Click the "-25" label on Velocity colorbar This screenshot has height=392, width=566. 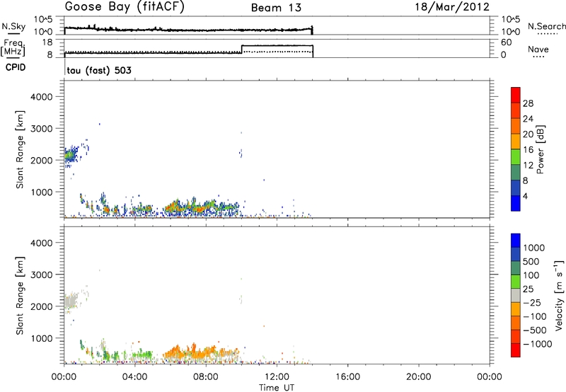[x=531, y=303]
